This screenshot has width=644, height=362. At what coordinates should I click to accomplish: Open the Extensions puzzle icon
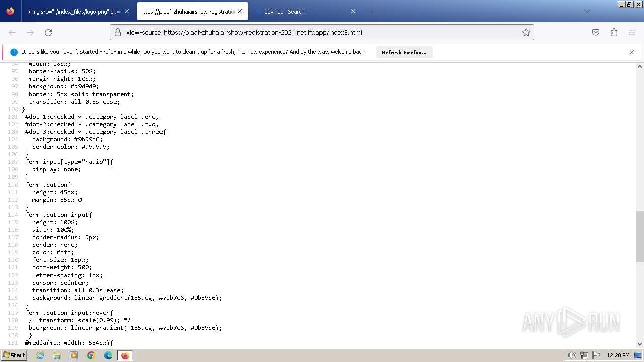click(x=614, y=32)
